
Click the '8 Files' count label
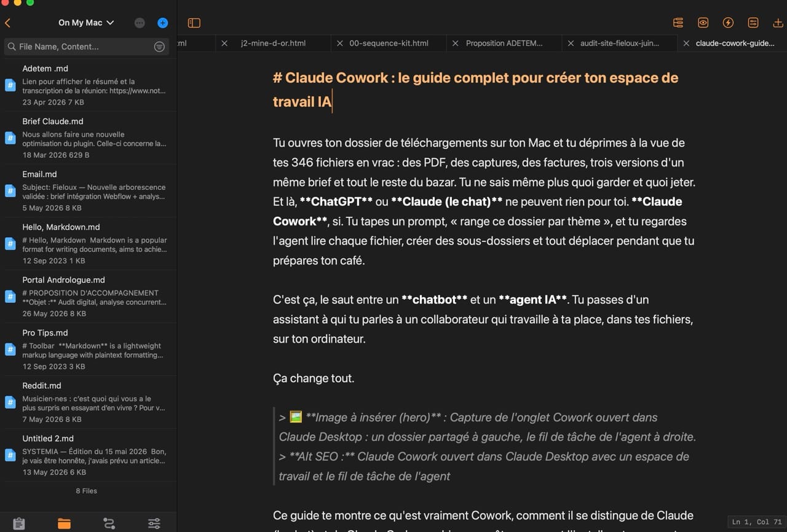tap(86, 491)
